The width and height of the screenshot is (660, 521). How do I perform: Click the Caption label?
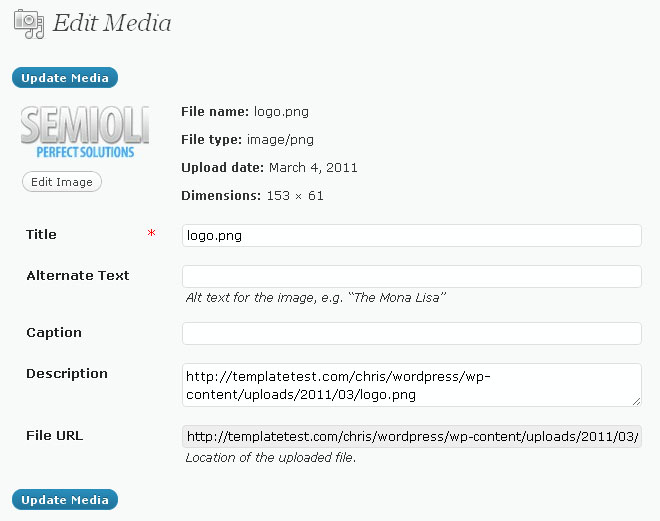(x=54, y=333)
